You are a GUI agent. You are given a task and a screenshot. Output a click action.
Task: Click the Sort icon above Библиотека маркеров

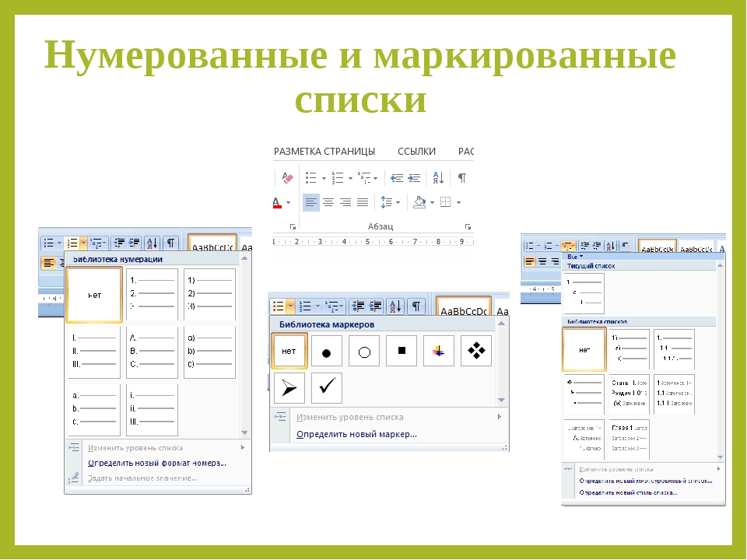pos(395,306)
